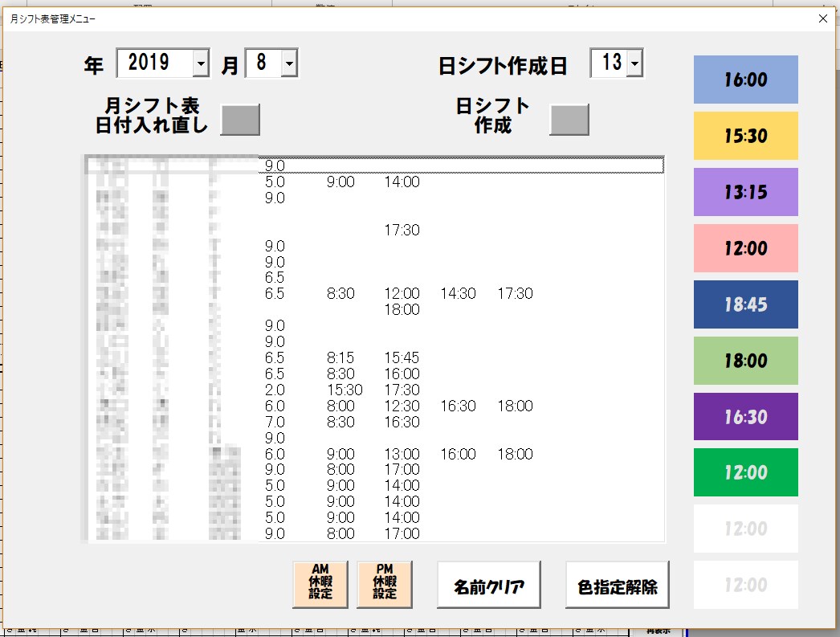Select the row 2.0 15:30 17:30
The width and height of the screenshot is (840, 637).
point(375,390)
